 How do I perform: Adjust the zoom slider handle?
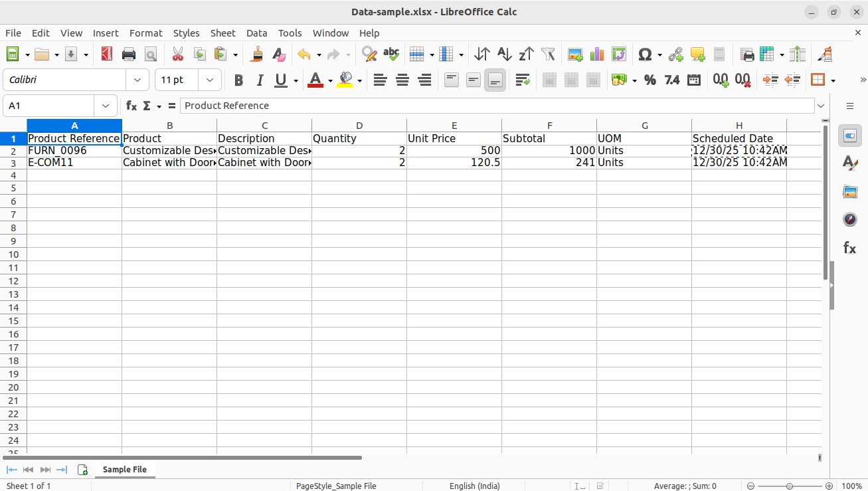coord(789,486)
